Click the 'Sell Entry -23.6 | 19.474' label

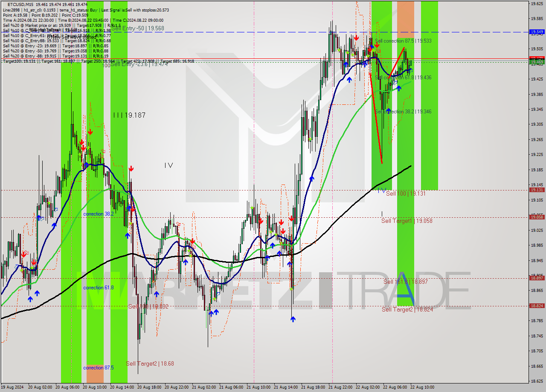click(x=139, y=64)
